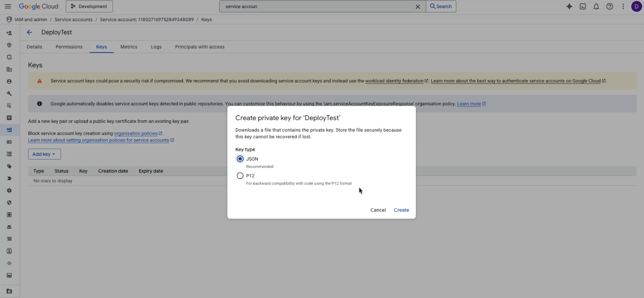Open the three-dot settings menu
644x298 pixels.
(623, 7)
